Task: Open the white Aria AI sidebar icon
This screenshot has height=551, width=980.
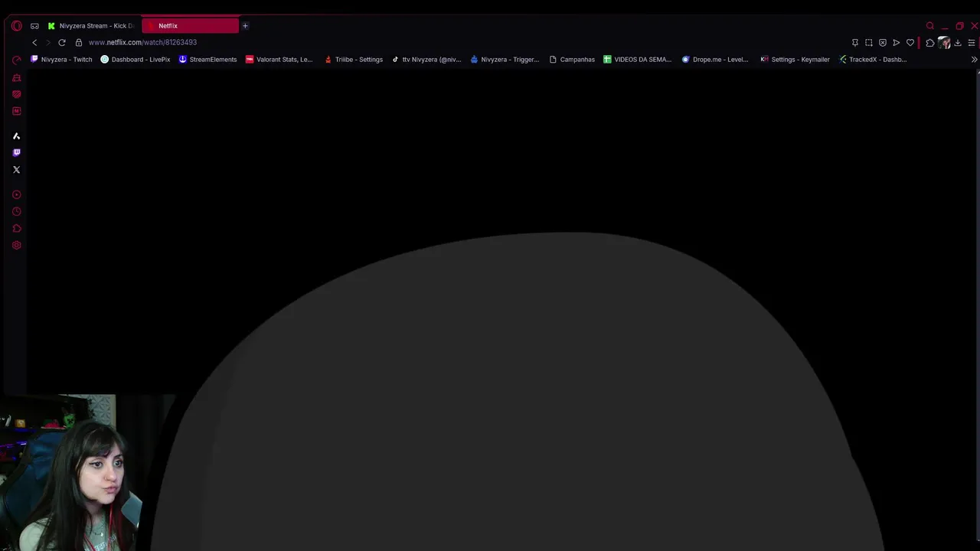Action: (16, 136)
